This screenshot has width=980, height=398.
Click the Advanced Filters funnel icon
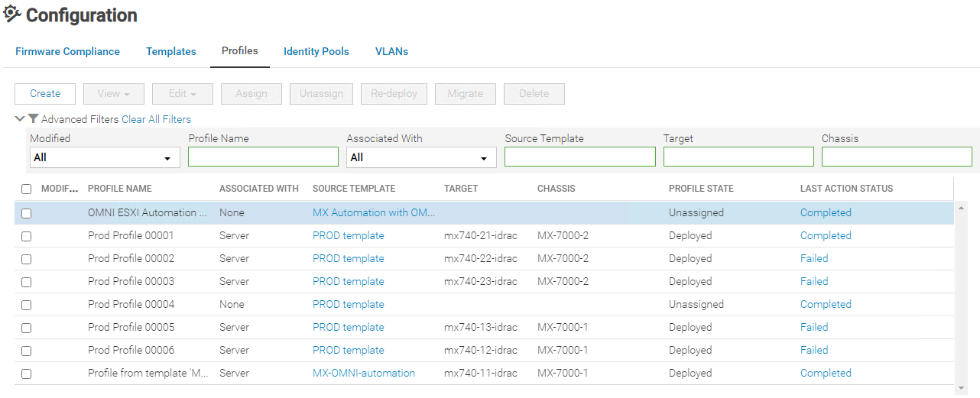pos(34,119)
